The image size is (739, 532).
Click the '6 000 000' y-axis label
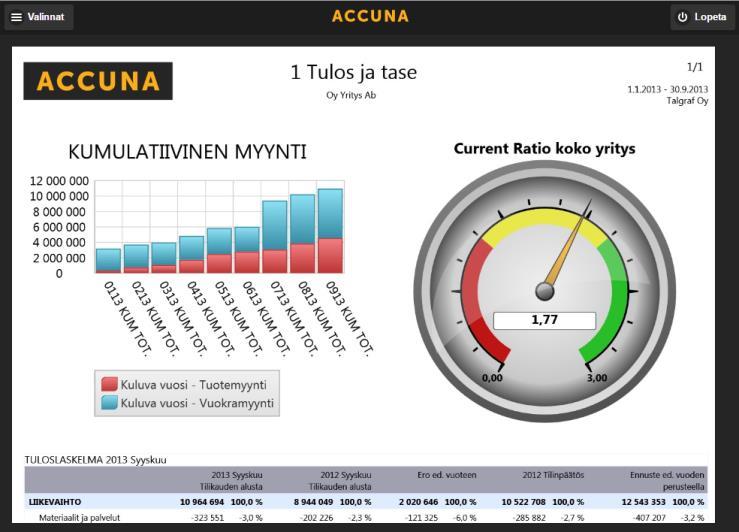pos(60,227)
